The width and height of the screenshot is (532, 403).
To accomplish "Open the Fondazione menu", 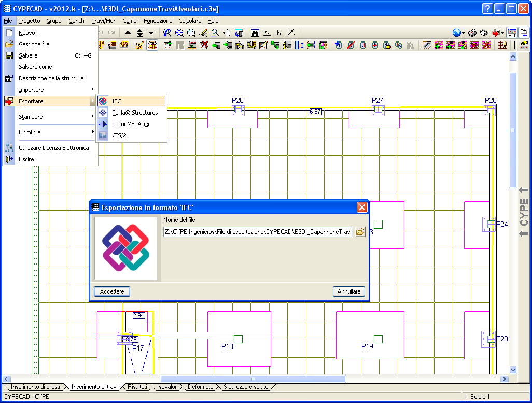I will [158, 21].
